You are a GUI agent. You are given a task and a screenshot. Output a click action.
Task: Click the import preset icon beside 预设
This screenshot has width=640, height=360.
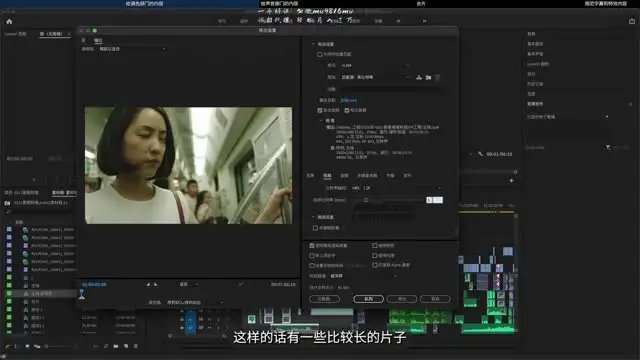[428, 77]
